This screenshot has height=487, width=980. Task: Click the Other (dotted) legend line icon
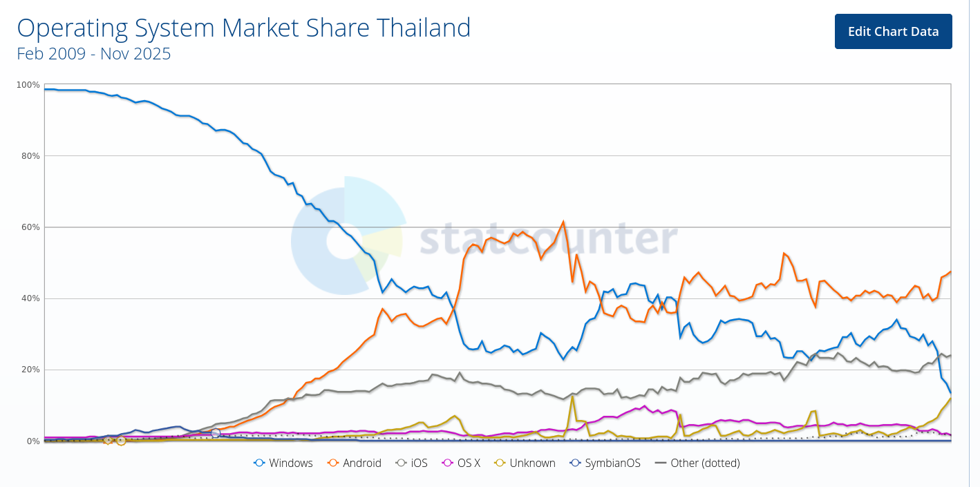click(661, 463)
